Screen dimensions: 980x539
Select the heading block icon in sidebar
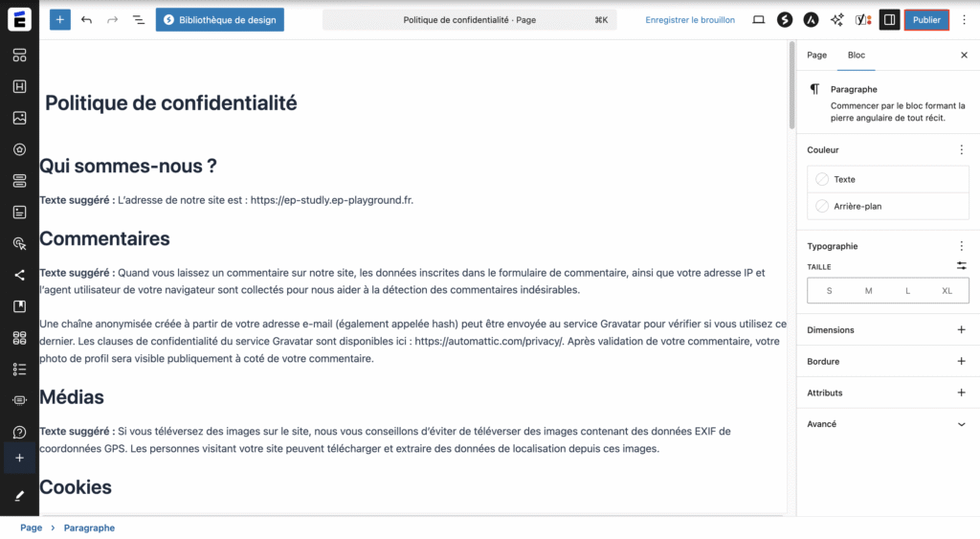19,86
